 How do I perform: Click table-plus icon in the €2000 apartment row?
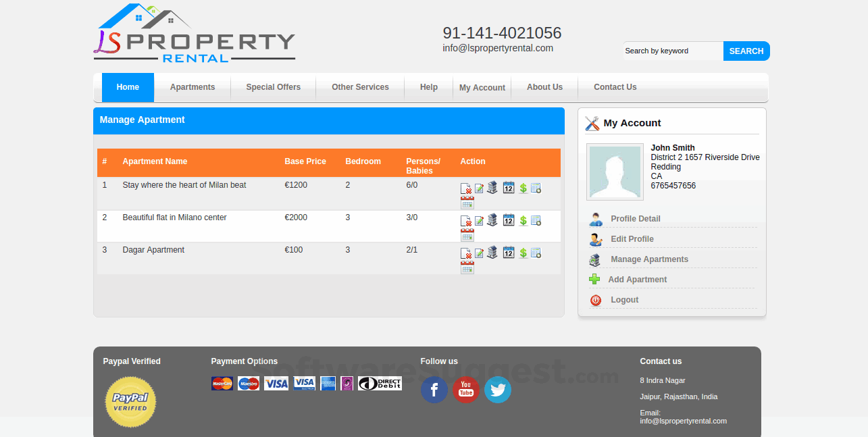point(536,221)
